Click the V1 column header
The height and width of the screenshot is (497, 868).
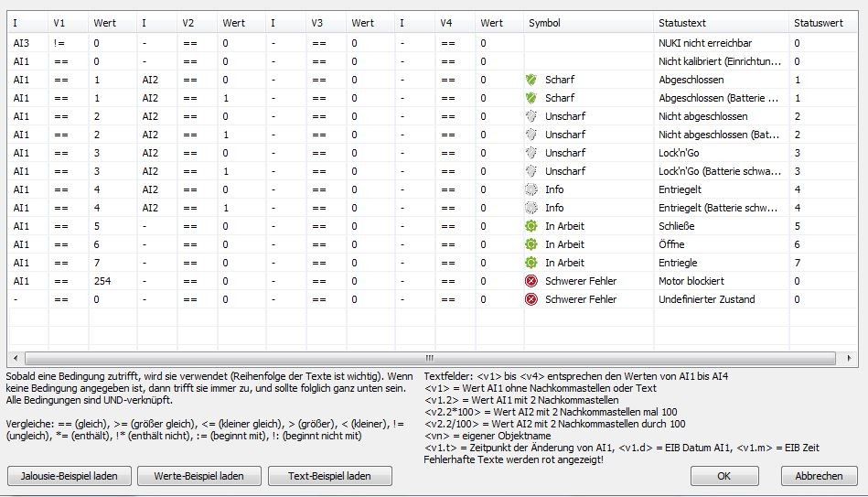tap(68, 23)
